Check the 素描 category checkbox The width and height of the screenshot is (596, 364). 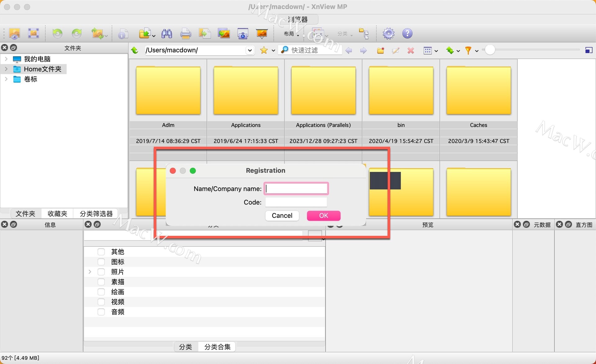click(x=101, y=281)
